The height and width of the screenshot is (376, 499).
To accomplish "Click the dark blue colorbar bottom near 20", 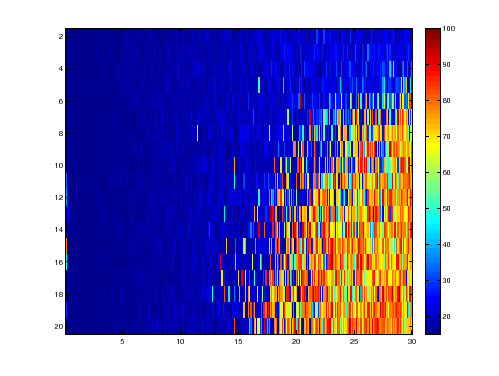I will pos(433,320).
